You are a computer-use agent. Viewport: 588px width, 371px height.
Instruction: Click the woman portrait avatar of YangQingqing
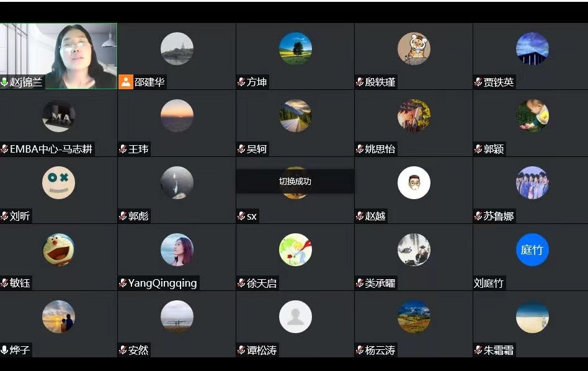(177, 249)
